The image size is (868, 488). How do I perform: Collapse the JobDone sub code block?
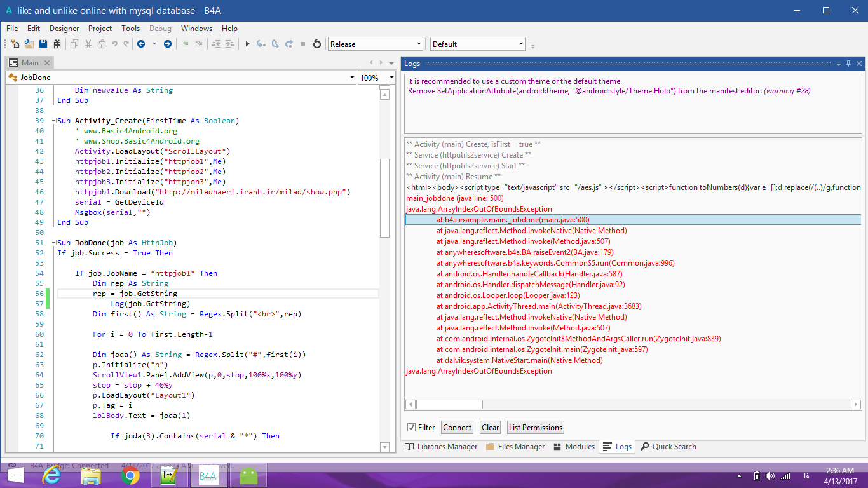pos(54,243)
